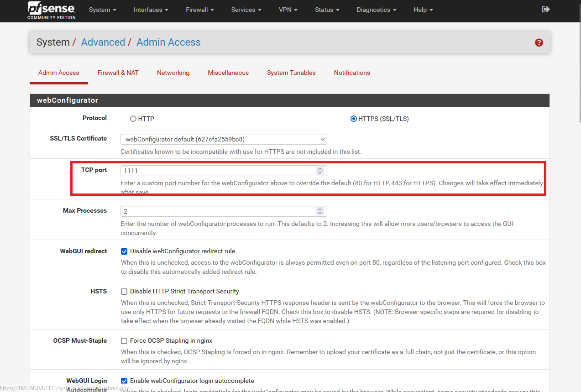Decrement the Max Processes value using the stepper

tap(319, 213)
